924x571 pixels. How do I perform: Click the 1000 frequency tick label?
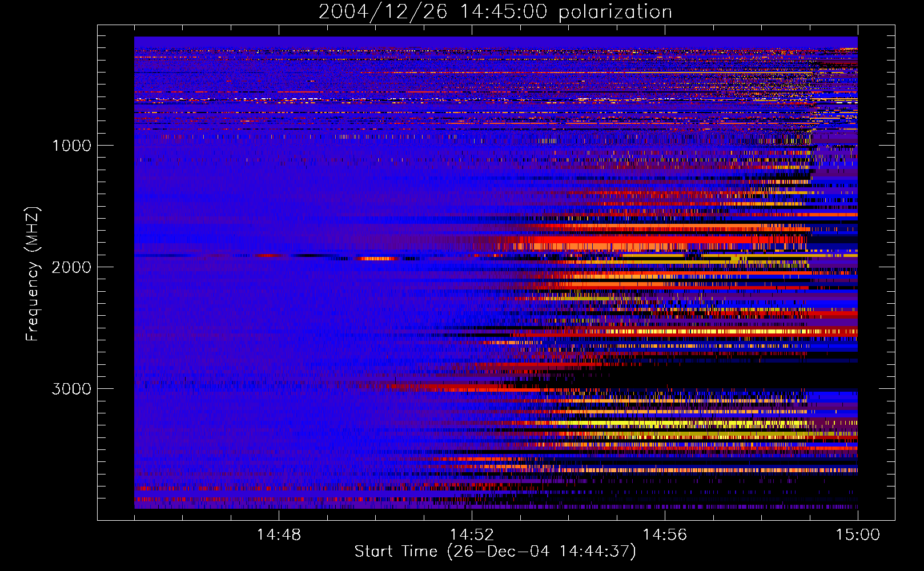[x=71, y=146]
